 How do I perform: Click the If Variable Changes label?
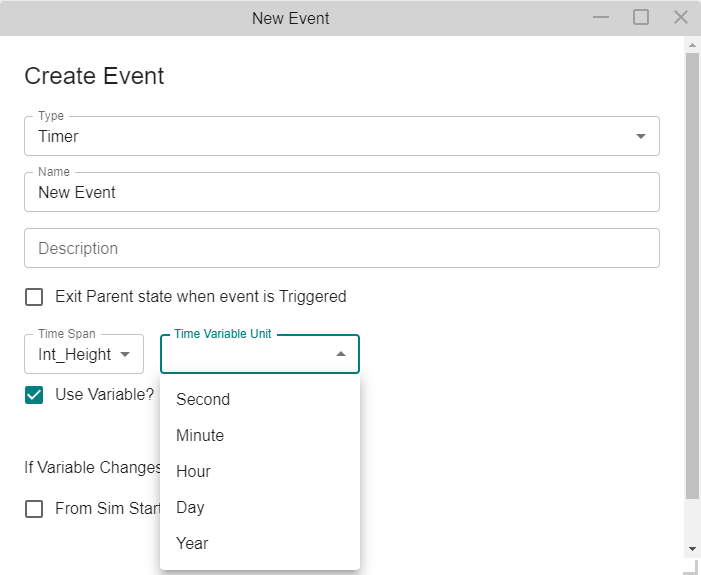click(93, 467)
